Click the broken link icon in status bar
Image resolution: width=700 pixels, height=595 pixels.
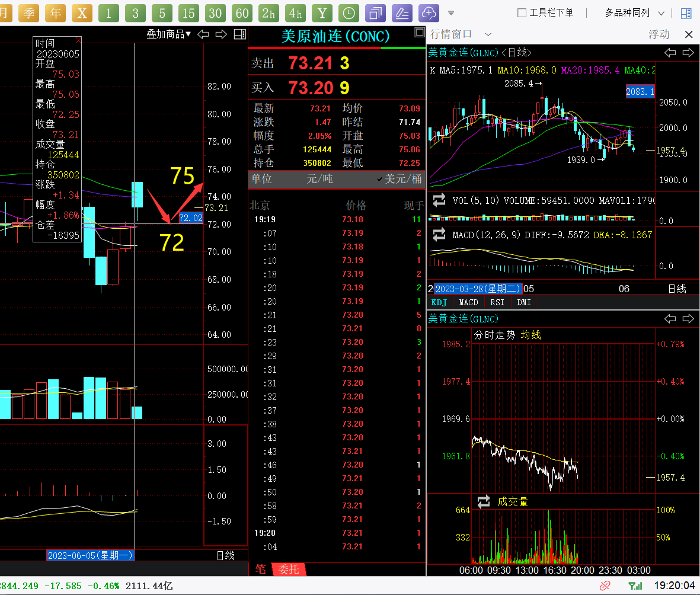[605, 586]
